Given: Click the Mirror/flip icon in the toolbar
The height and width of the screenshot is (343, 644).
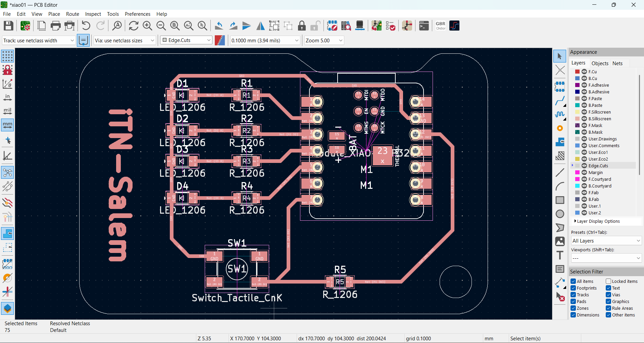Looking at the screenshot, I should click(260, 26).
